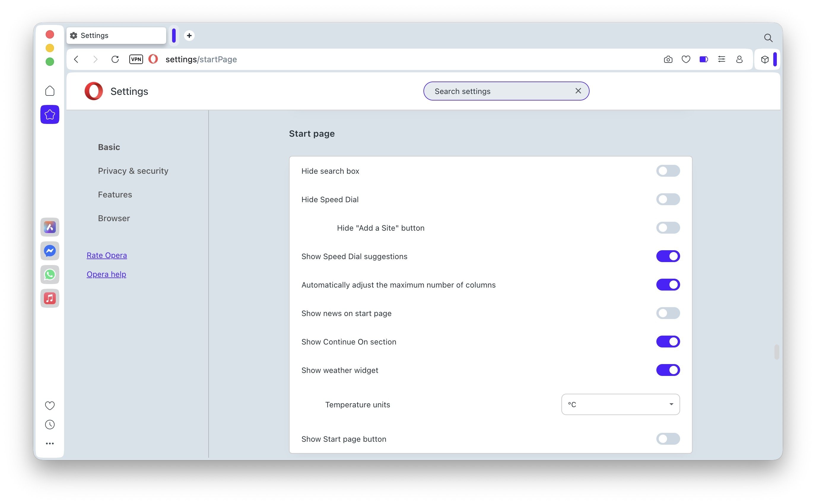Open Aria AI in the sidebar

(50, 227)
